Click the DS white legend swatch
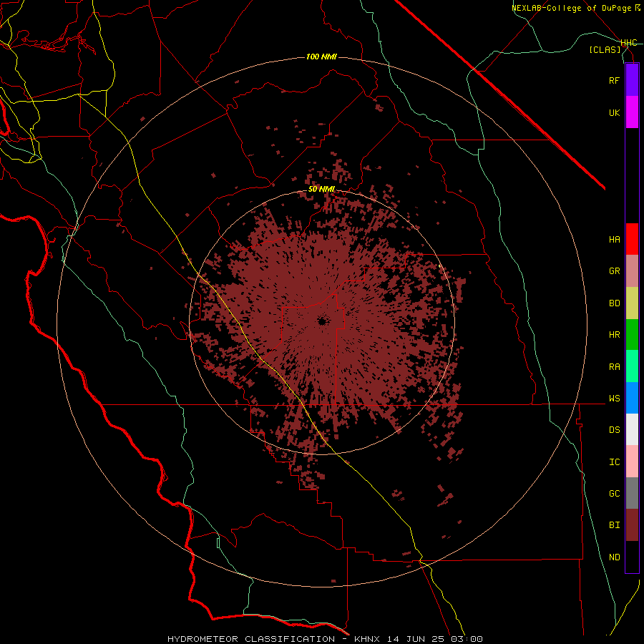The height and width of the screenshot is (644, 644). tap(632, 429)
